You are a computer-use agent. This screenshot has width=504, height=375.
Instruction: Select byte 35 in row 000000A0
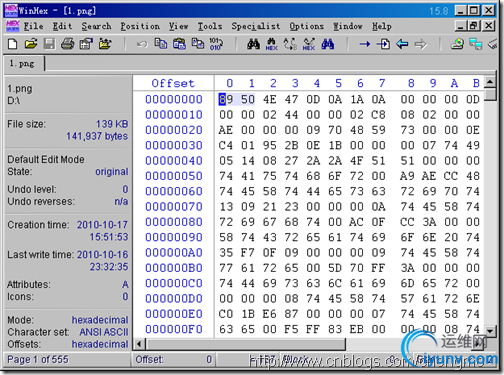(226, 253)
